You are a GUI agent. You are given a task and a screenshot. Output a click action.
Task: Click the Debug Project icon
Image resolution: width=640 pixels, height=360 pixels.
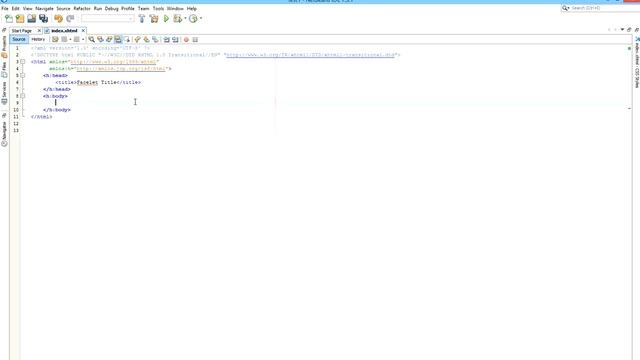(178, 18)
